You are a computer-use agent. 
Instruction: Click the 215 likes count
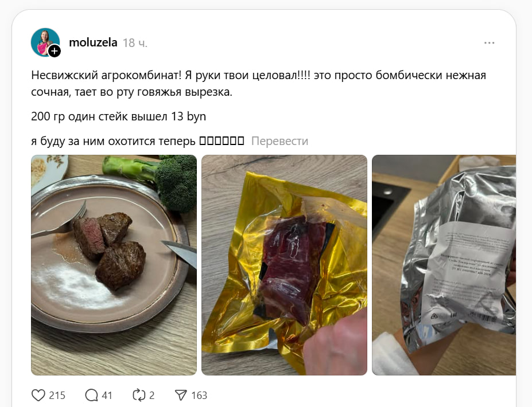click(57, 396)
